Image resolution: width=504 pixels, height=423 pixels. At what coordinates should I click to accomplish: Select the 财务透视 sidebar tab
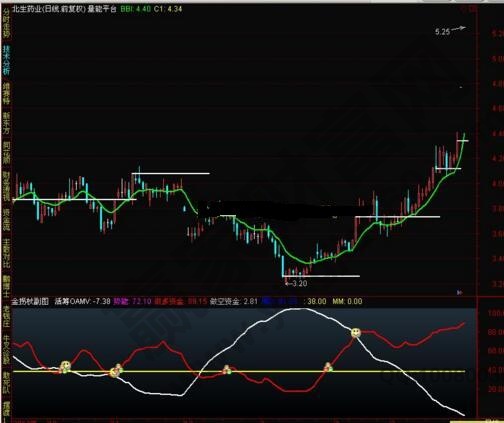[6, 186]
